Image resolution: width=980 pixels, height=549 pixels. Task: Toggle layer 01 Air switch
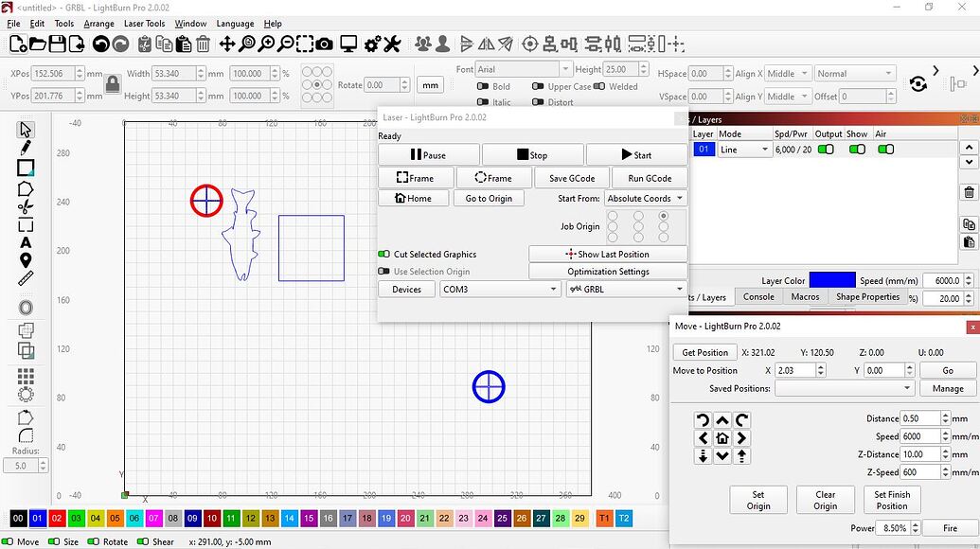tap(885, 150)
